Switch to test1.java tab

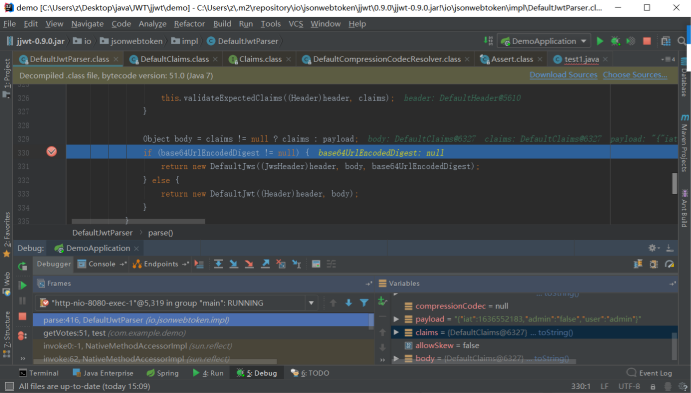tap(581, 59)
